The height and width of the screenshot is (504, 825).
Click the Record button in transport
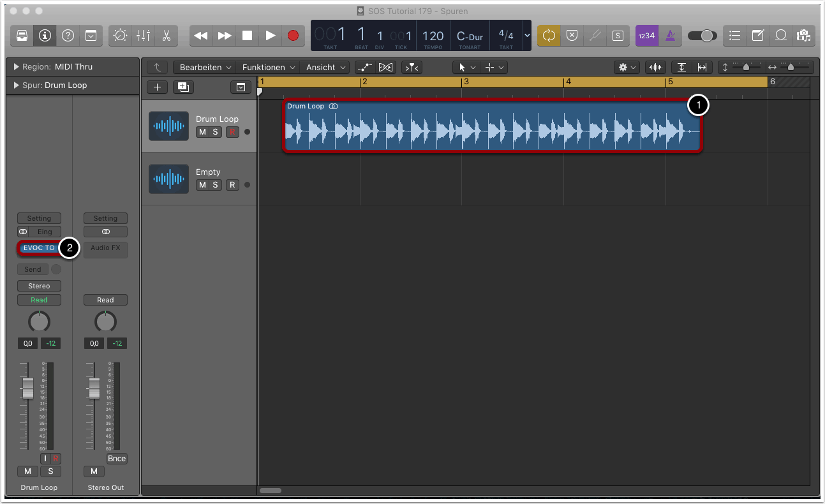pyautogui.click(x=293, y=36)
